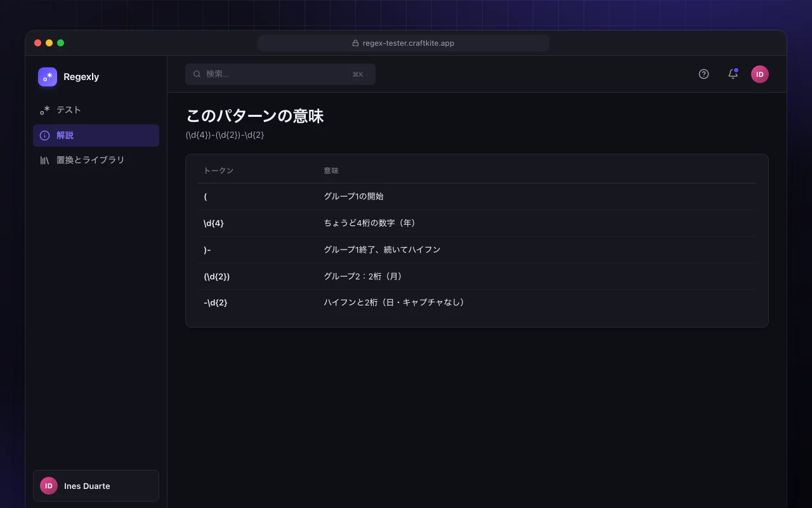Click the ハイフンと2桁（日・キャプチャなし） cell
This screenshot has height=508, width=812.
click(396, 302)
